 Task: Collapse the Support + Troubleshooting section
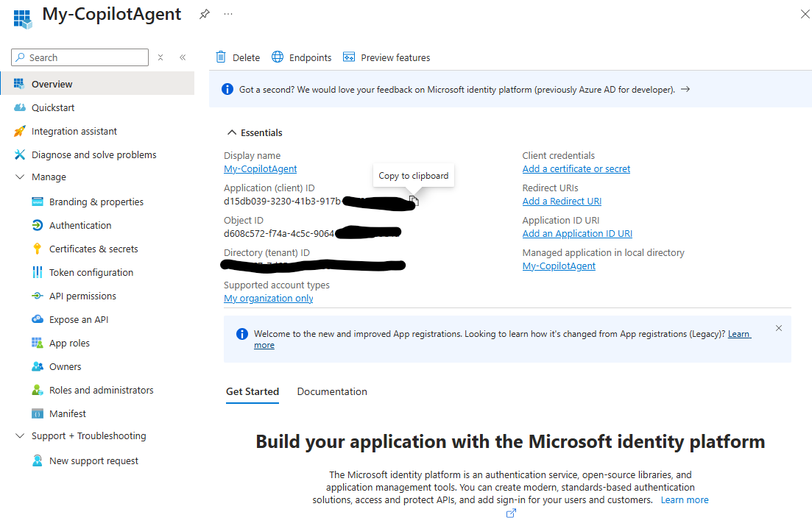[20, 436]
